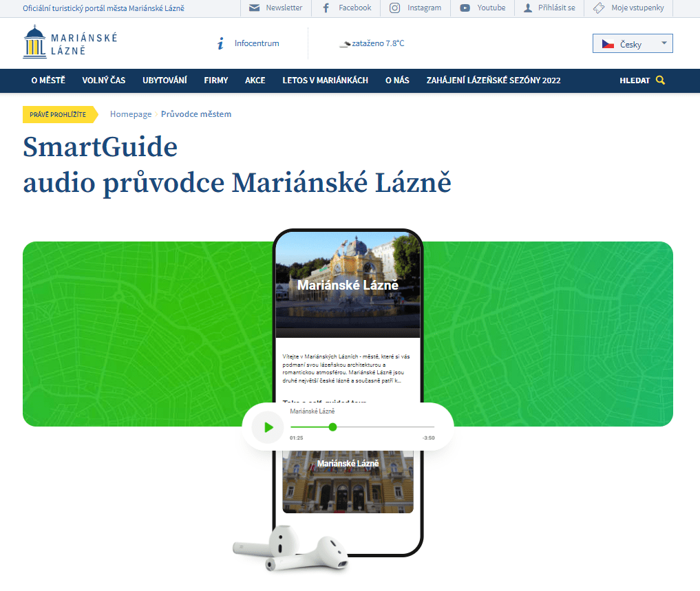
Task: Click the Infocentrum info icon
Action: [220, 43]
